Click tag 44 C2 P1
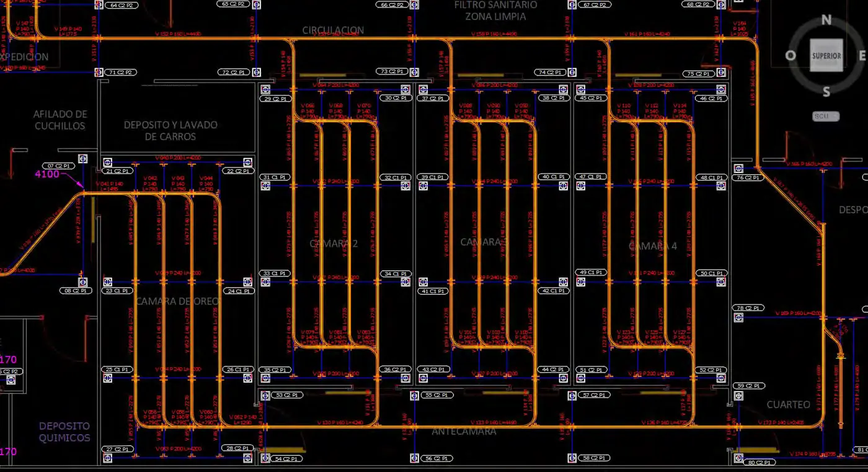Image resolution: width=868 pixels, height=472 pixels. (x=553, y=370)
